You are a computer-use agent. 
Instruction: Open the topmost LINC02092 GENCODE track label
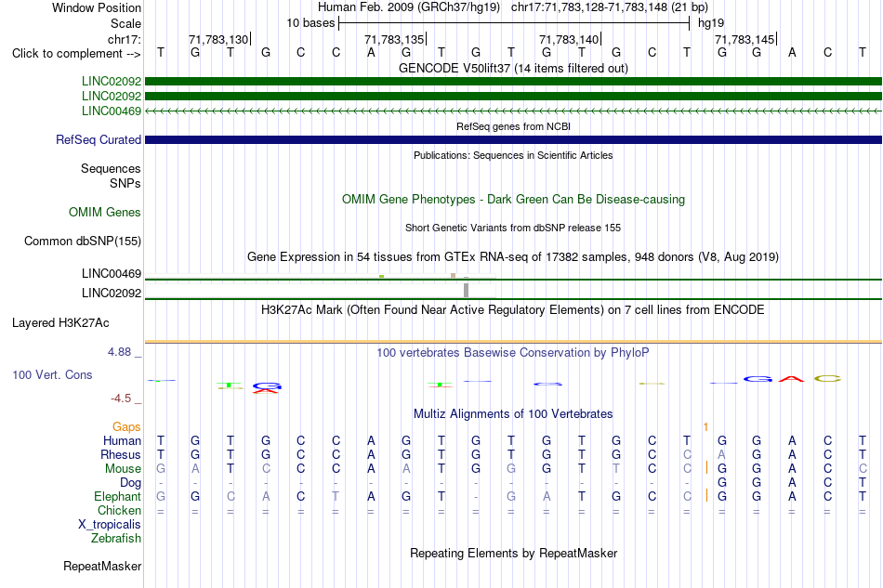(111, 81)
